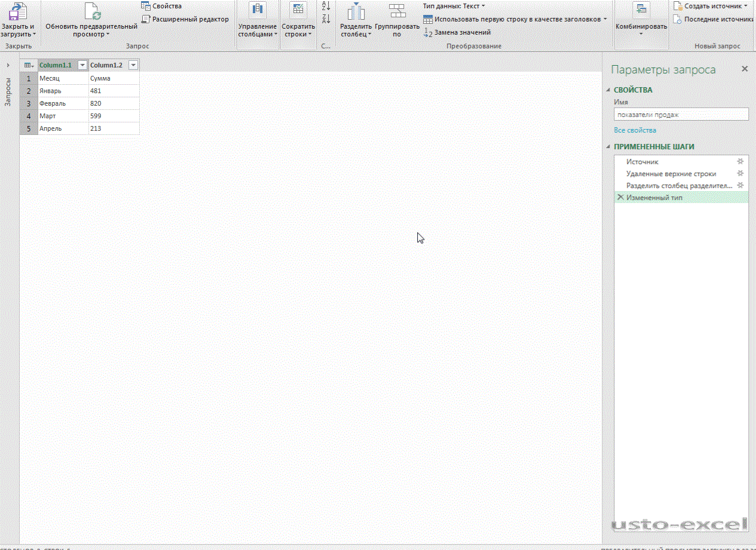Click the cell with value 820

click(x=114, y=103)
